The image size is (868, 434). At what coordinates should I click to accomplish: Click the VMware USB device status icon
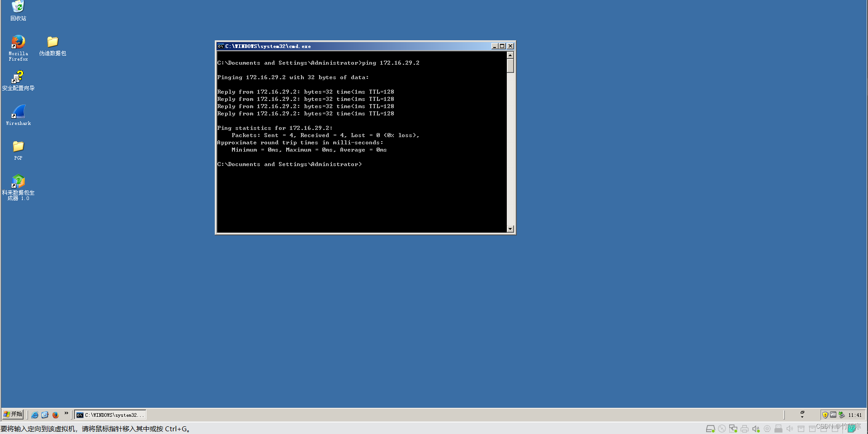click(x=778, y=429)
